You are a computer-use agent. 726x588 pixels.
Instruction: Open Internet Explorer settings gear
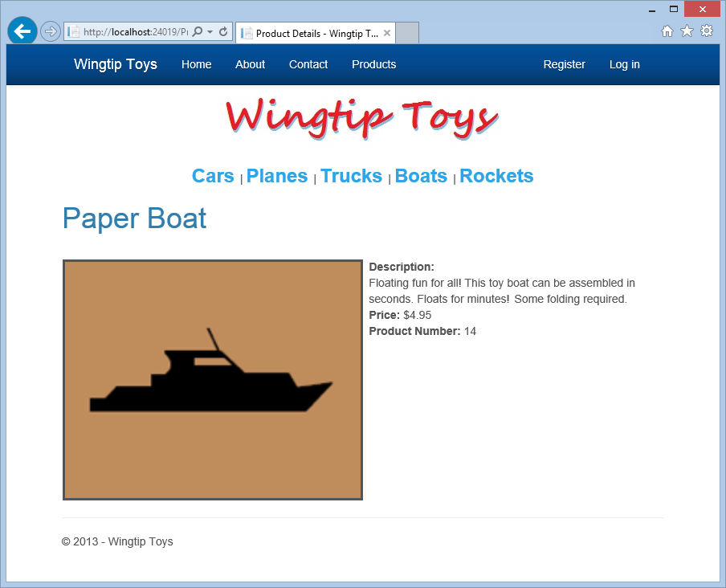(x=706, y=31)
